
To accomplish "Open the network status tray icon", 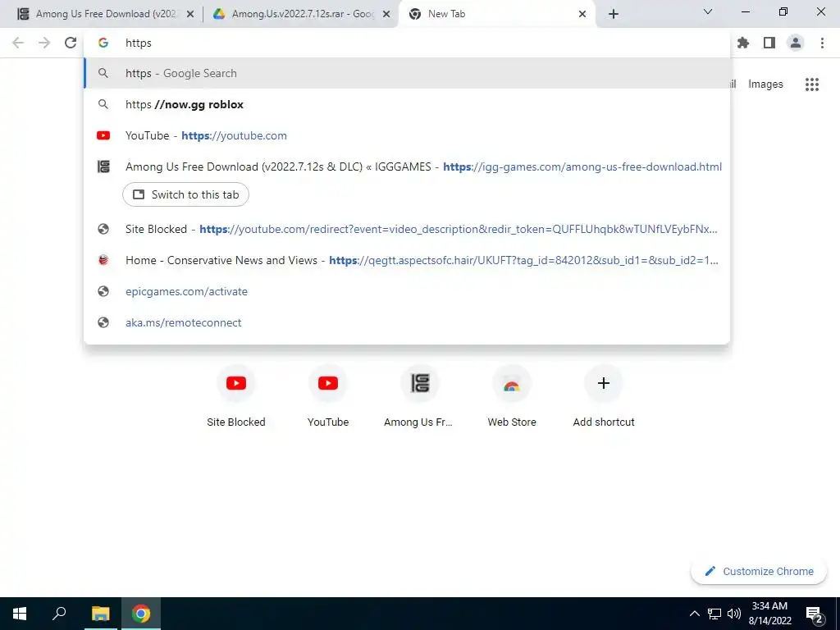I will point(714,614).
